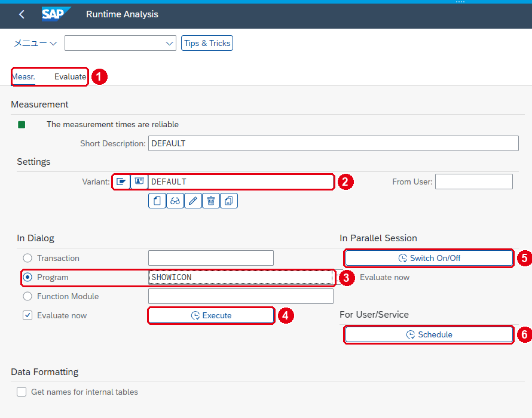
Task: Click the "Runtime Analysis" title text
Action: coord(122,14)
